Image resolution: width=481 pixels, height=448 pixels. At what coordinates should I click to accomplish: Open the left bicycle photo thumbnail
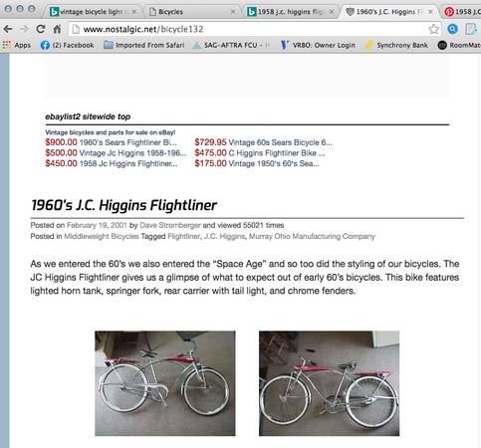165,383
